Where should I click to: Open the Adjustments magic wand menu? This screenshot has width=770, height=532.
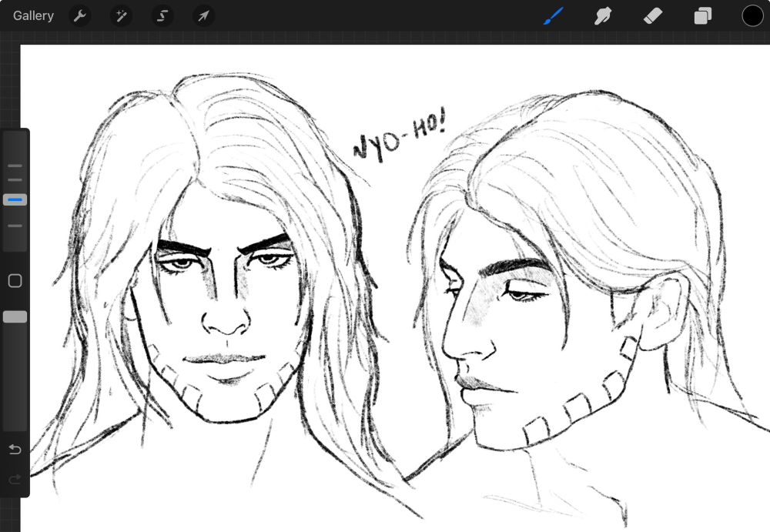pyautogui.click(x=121, y=16)
